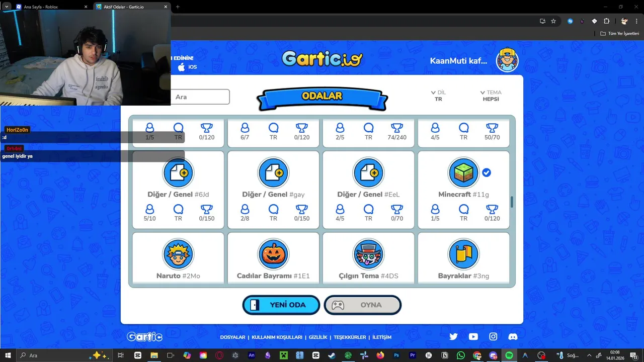Select the Aktif Odalar - Gartic.io tab
This screenshot has width=644, height=362.
click(x=132, y=7)
